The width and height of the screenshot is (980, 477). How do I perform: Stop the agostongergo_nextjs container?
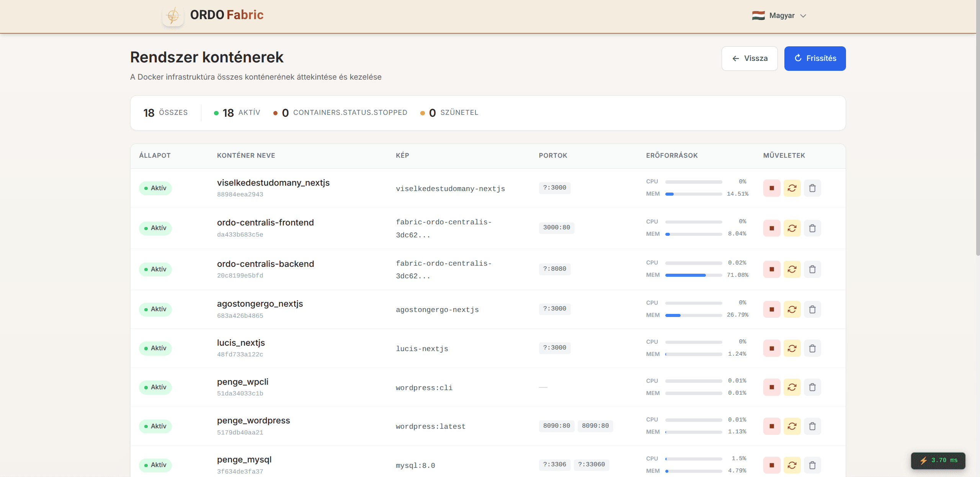click(x=771, y=309)
